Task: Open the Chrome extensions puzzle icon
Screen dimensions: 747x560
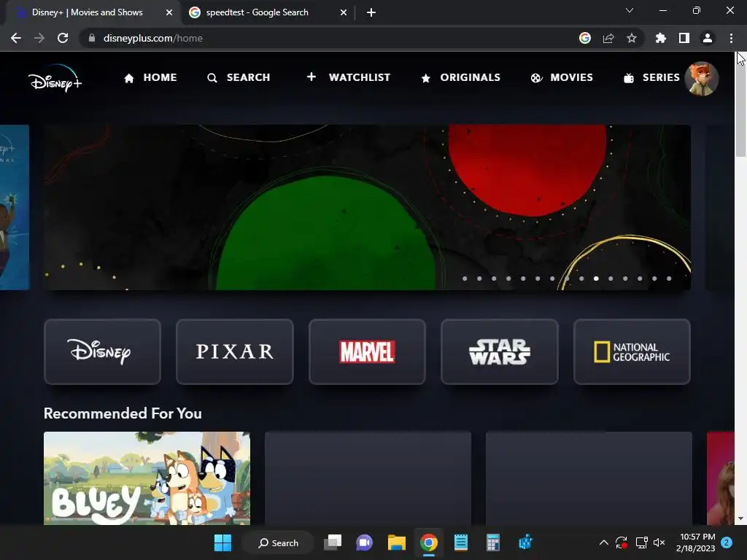Action: 661,38
